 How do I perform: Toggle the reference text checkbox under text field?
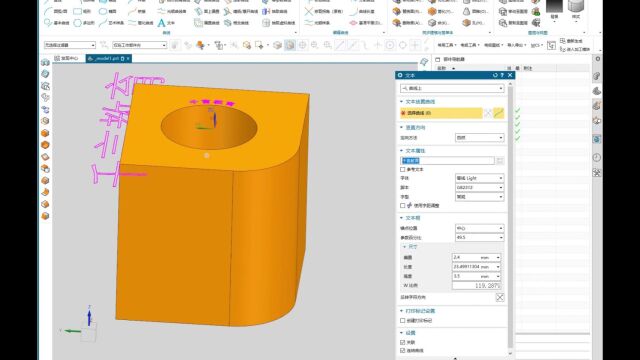[403, 169]
